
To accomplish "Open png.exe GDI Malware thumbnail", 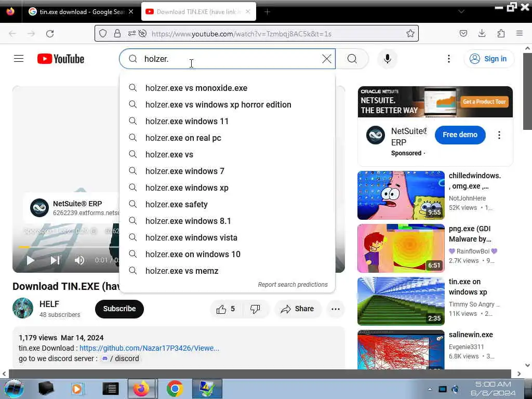I will [x=401, y=248].
